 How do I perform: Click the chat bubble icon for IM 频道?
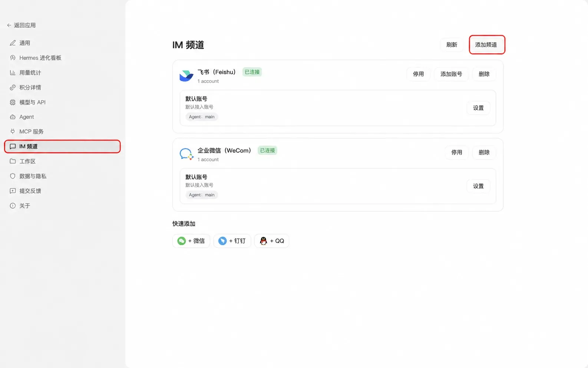click(13, 147)
